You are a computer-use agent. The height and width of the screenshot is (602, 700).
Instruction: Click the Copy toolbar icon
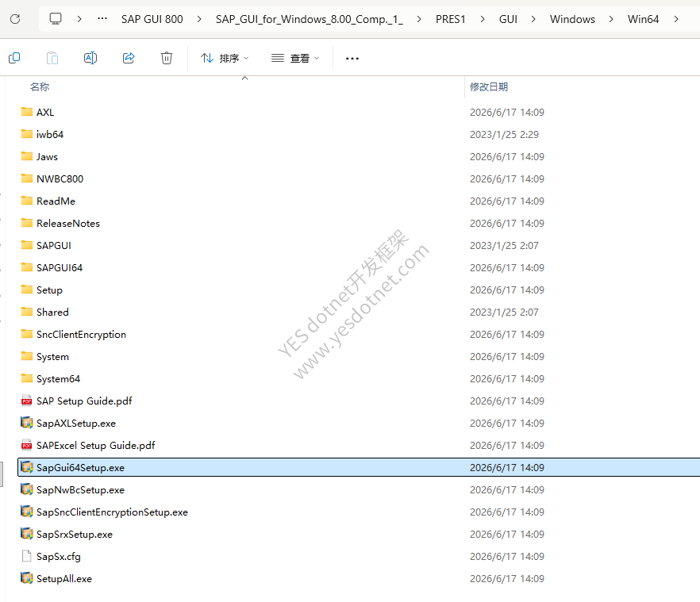click(x=14, y=58)
